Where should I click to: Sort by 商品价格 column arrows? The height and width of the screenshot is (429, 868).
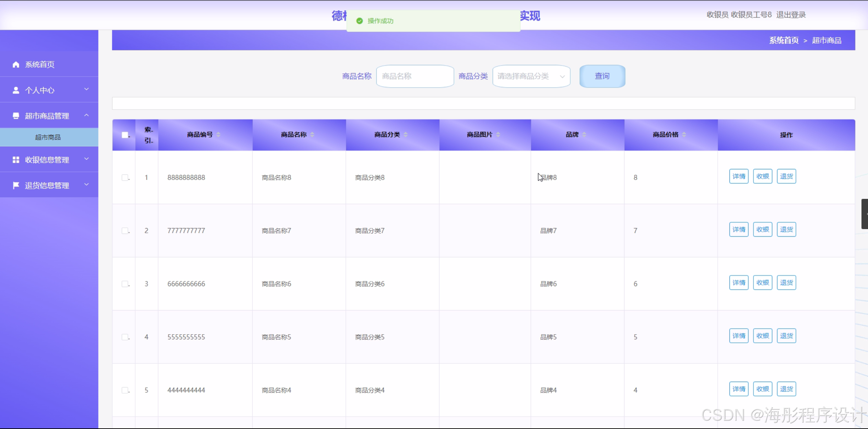pyautogui.click(x=684, y=135)
